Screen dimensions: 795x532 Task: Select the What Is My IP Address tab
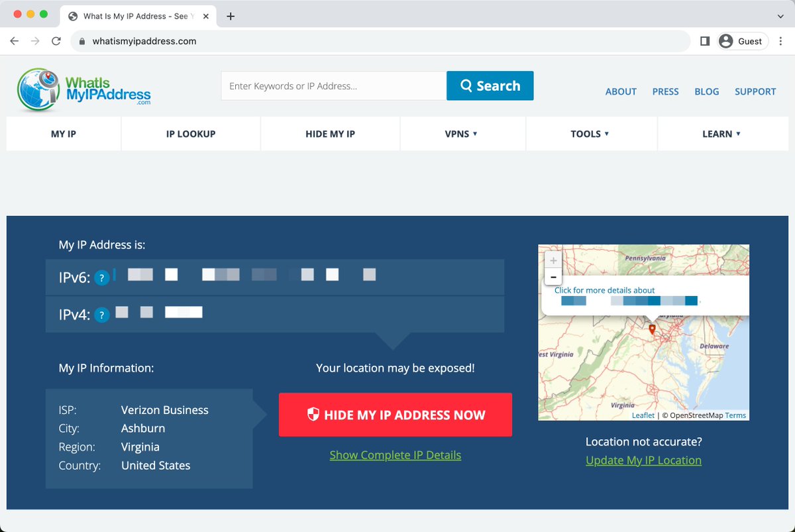point(136,17)
